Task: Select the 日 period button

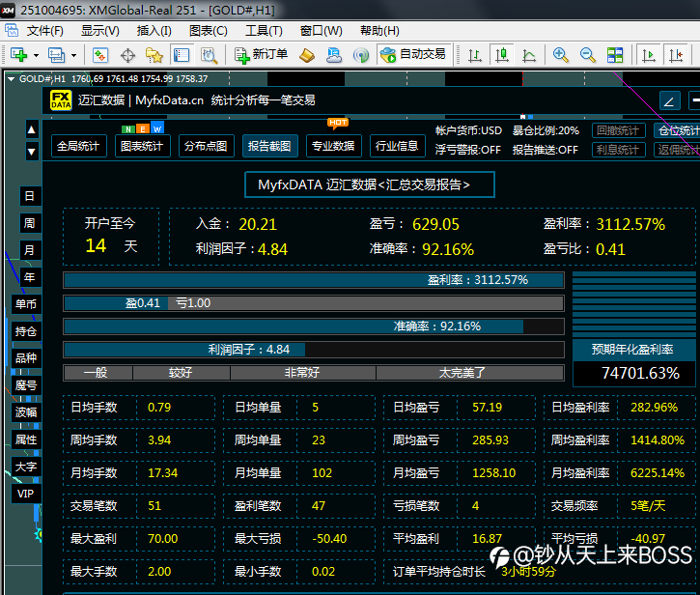Action: 30,196
